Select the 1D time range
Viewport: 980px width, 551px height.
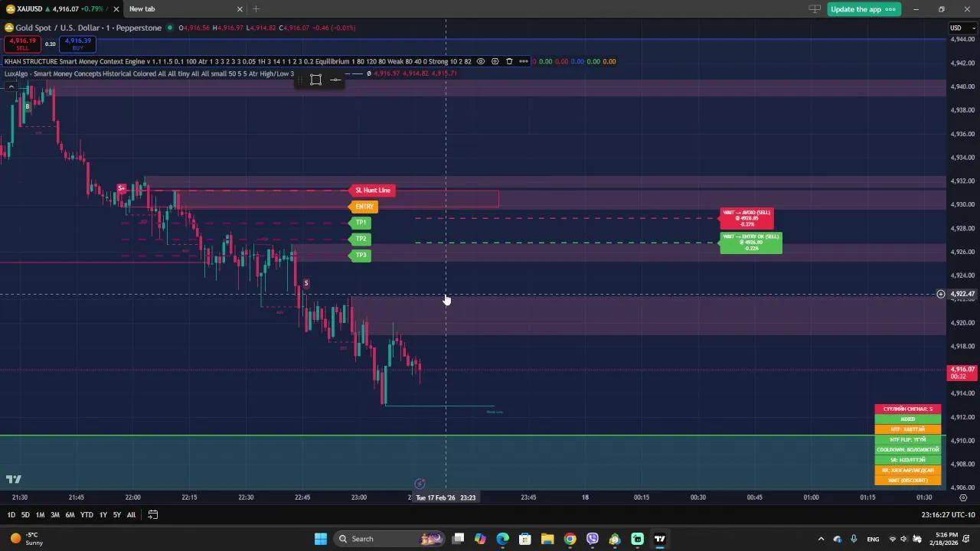pyautogui.click(x=11, y=515)
